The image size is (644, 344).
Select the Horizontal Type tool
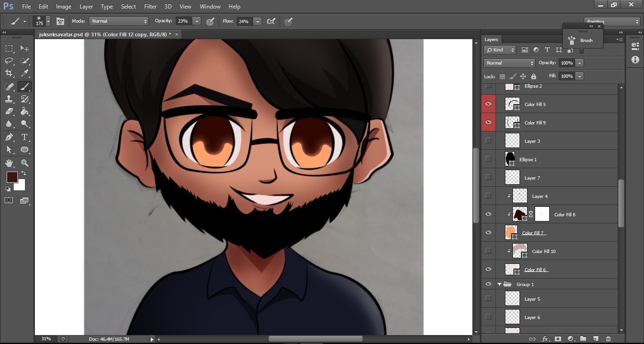[x=25, y=137]
